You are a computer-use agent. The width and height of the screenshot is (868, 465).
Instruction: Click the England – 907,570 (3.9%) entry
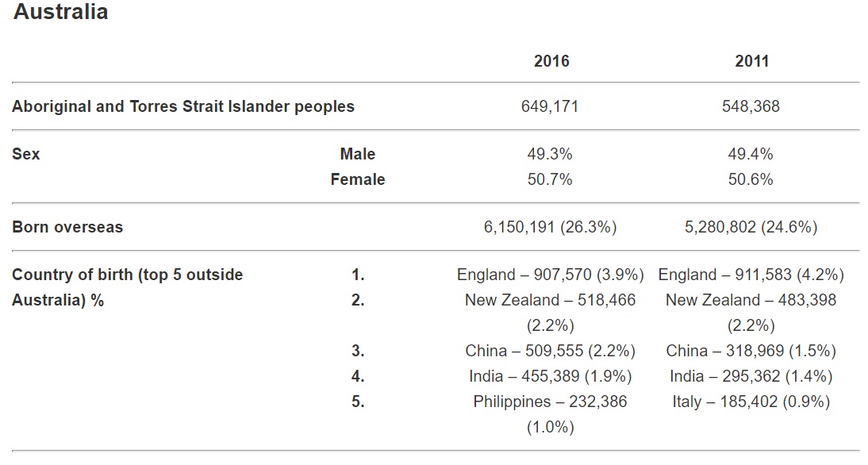[x=550, y=275]
